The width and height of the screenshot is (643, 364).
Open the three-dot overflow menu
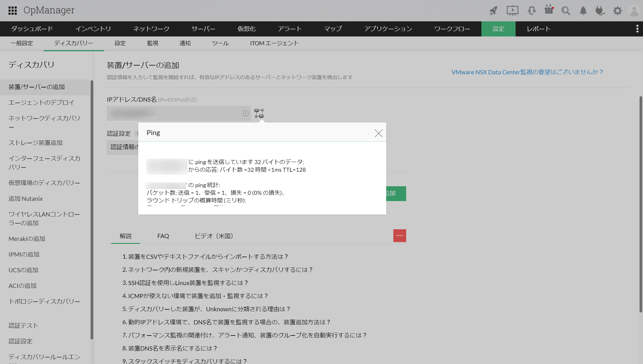point(637,29)
